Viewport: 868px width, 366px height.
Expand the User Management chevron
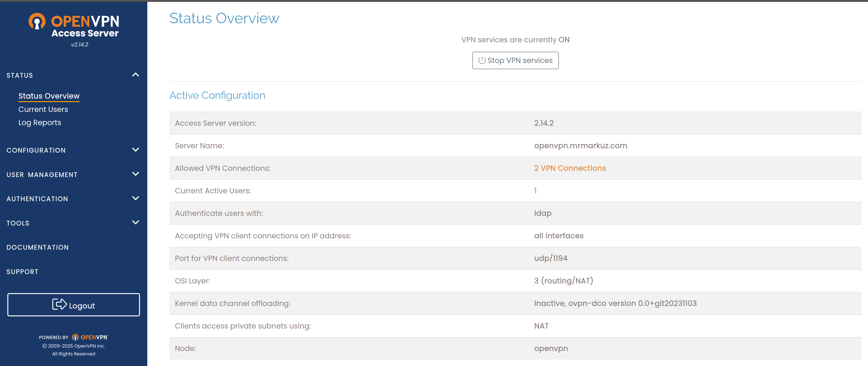[135, 174]
